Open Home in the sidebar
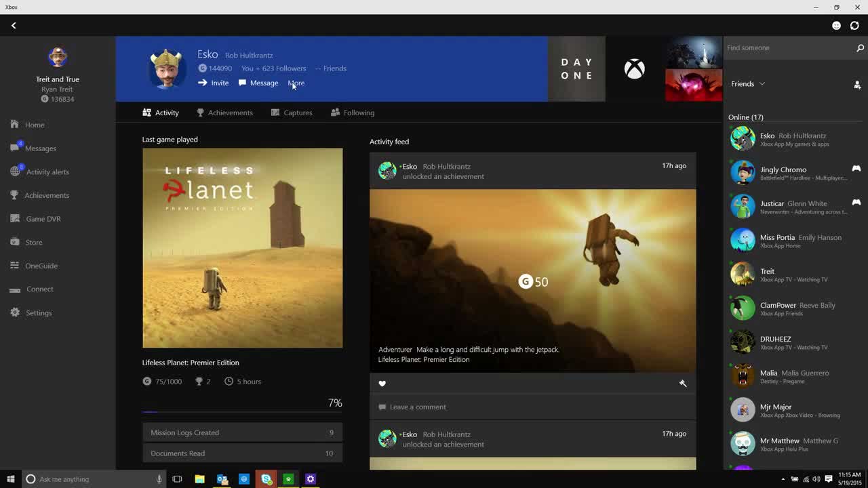Image resolution: width=868 pixels, height=488 pixels. [x=35, y=125]
